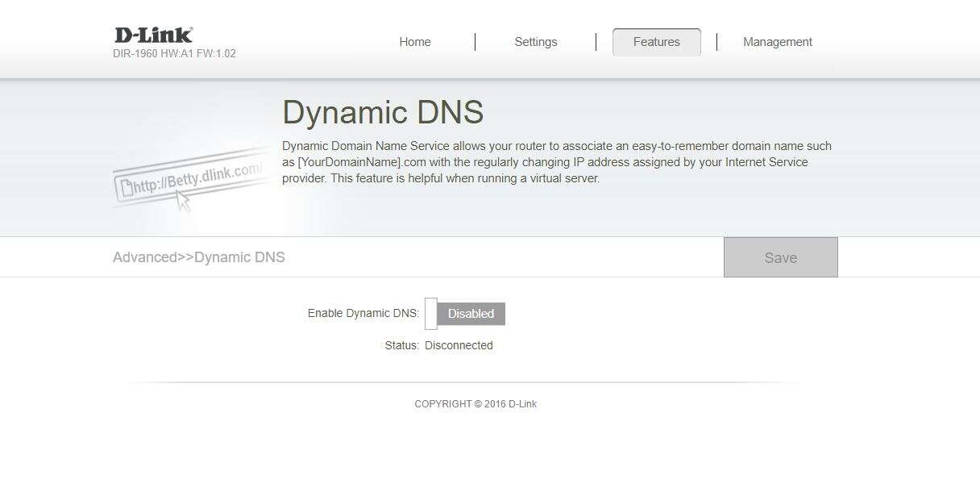
Task: Click the Disabled label on the toggle
Action: click(x=471, y=314)
